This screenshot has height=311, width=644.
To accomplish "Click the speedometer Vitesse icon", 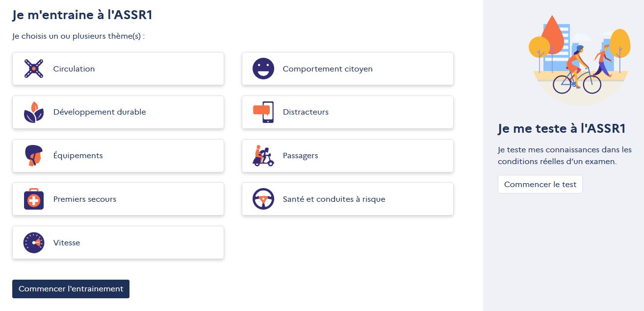I will point(34,242).
